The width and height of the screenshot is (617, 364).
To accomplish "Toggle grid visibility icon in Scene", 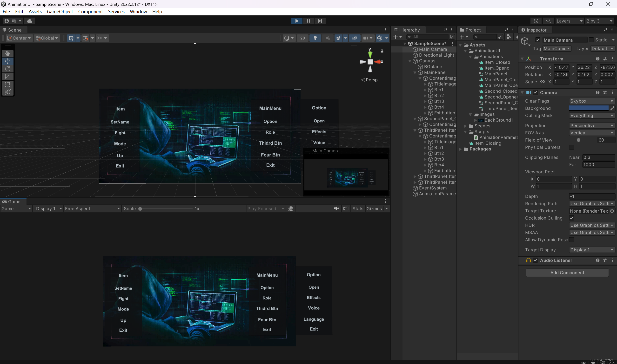I will [x=71, y=38].
